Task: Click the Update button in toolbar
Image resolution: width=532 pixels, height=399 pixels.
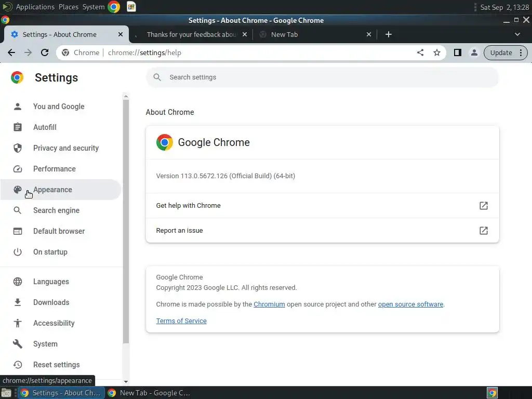Action: [x=501, y=52]
